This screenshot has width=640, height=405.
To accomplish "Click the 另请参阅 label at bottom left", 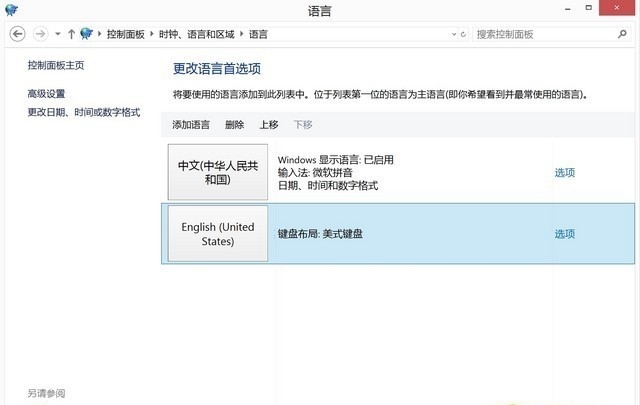I will click(x=46, y=393).
